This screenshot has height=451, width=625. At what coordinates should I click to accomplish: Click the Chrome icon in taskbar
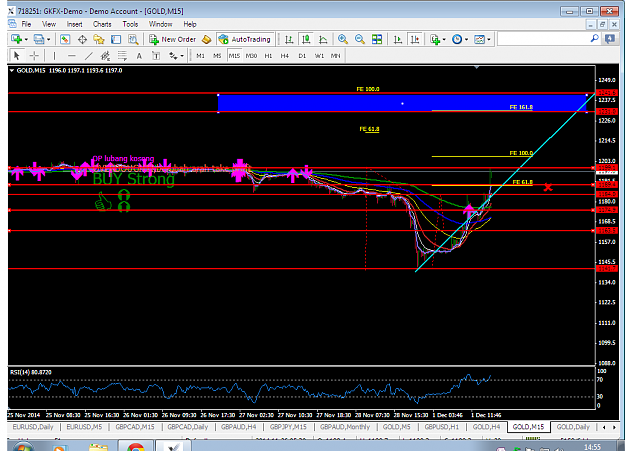(136, 447)
